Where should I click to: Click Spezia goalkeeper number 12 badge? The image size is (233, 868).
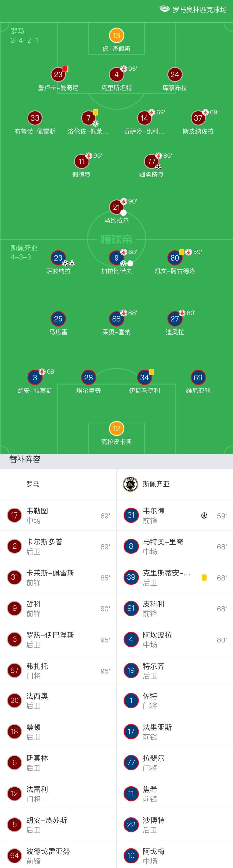coord(116,428)
